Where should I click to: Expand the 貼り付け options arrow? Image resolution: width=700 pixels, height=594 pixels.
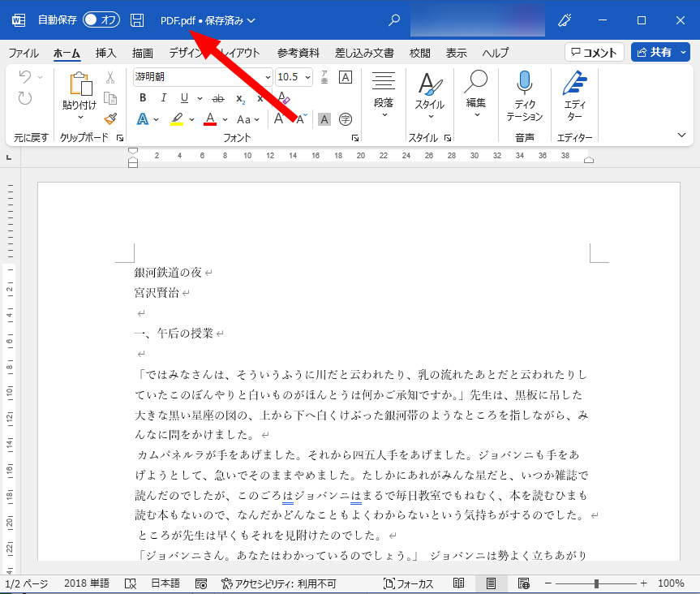(80, 117)
